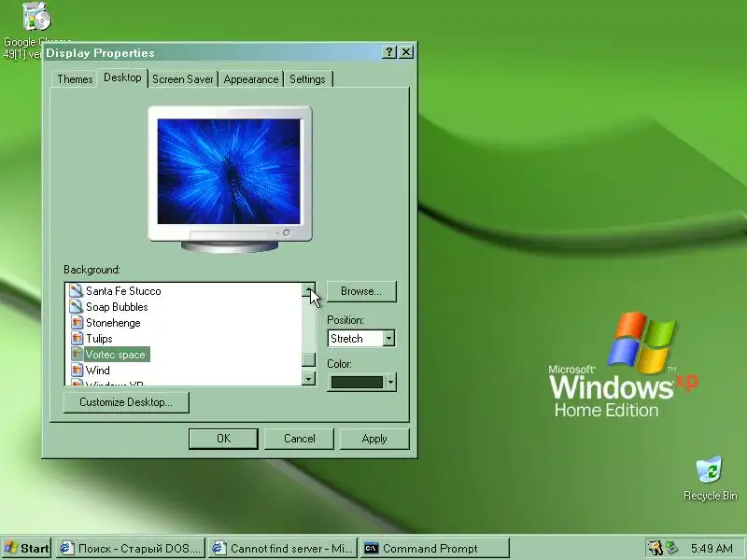Open the Color dropdown arrow
This screenshot has height=560, width=747.
pyautogui.click(x=390, y=382)
